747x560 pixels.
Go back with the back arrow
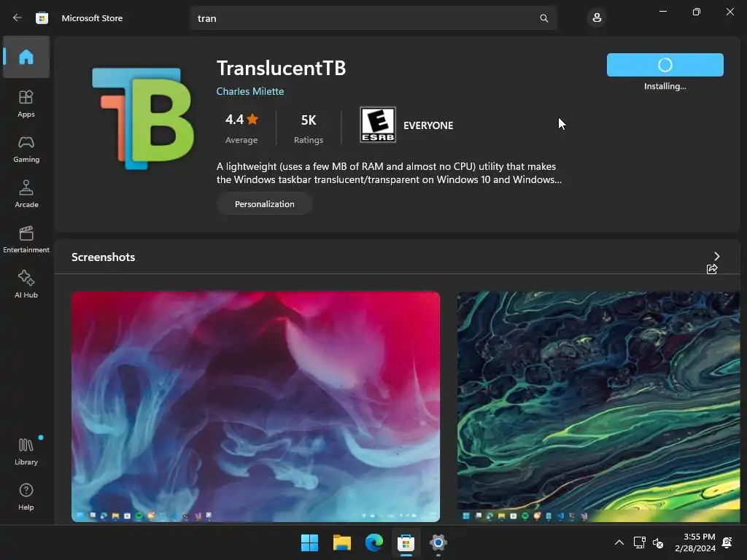point(18,18)
